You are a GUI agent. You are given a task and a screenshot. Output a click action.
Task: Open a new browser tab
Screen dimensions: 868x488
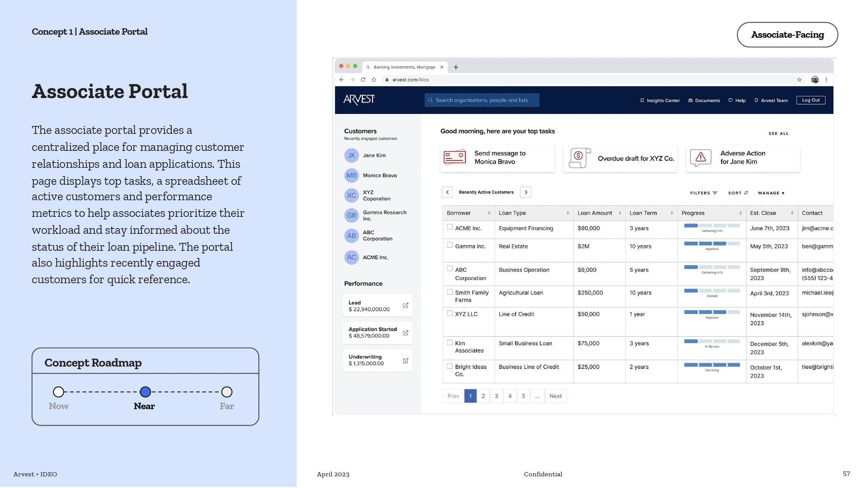[x=456, y=67]
